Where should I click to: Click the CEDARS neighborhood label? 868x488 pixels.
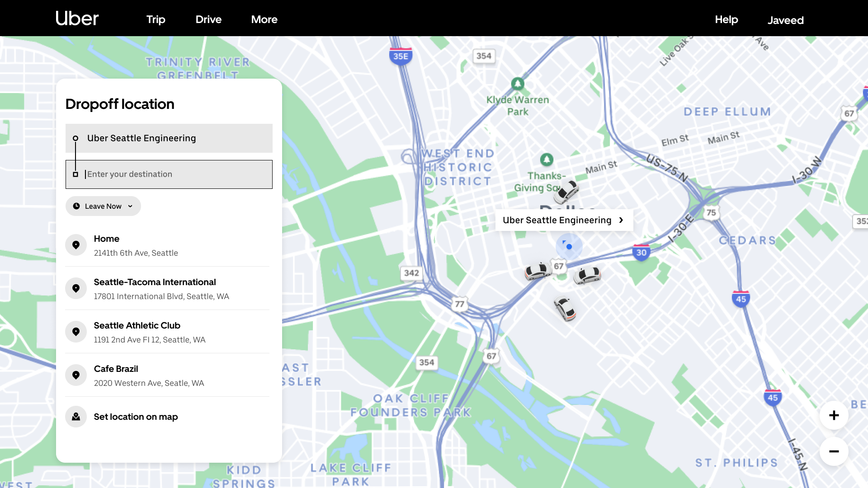click(747, 240)
